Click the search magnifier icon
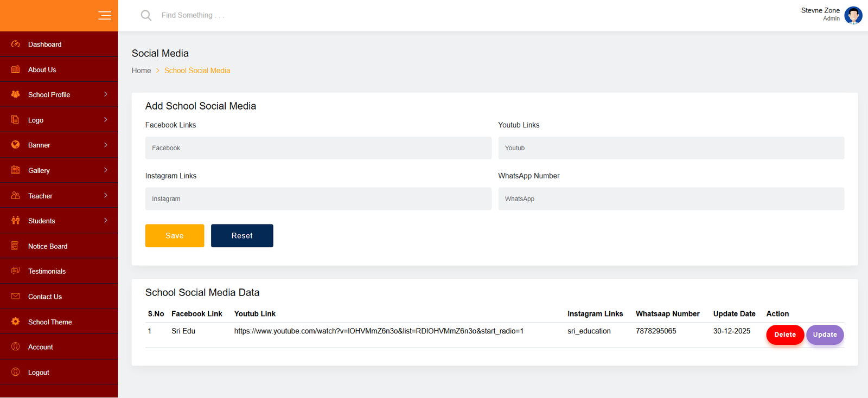Image resolution: width=868 pixels, height=398 pixels. pyautogui.click(x=146, y=15)
